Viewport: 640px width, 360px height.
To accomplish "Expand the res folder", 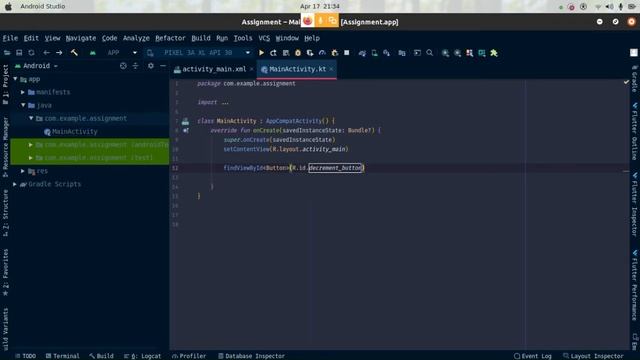I will [x=23, y=171].
